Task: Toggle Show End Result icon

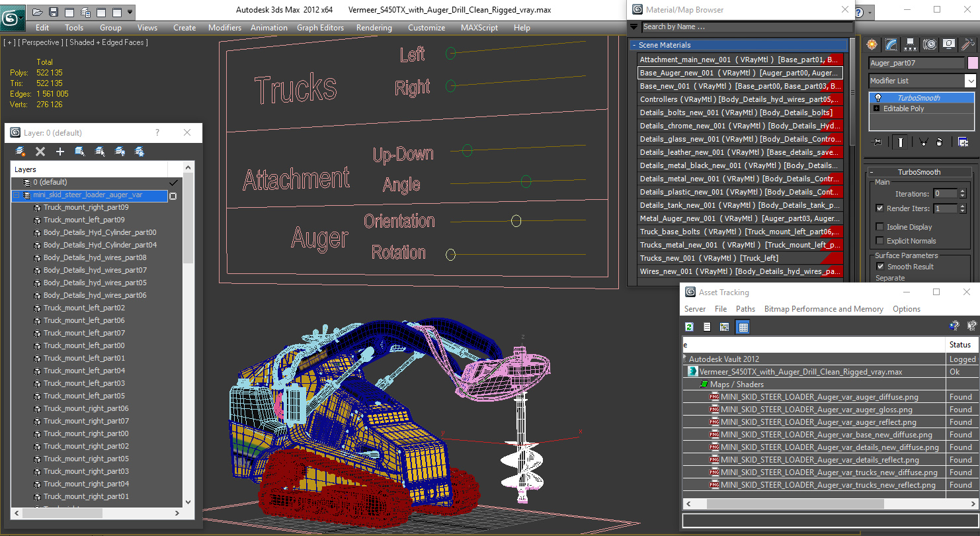Action: (901, 142)
